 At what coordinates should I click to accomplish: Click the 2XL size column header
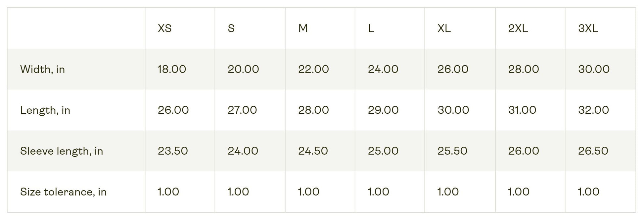click(518, 28)
